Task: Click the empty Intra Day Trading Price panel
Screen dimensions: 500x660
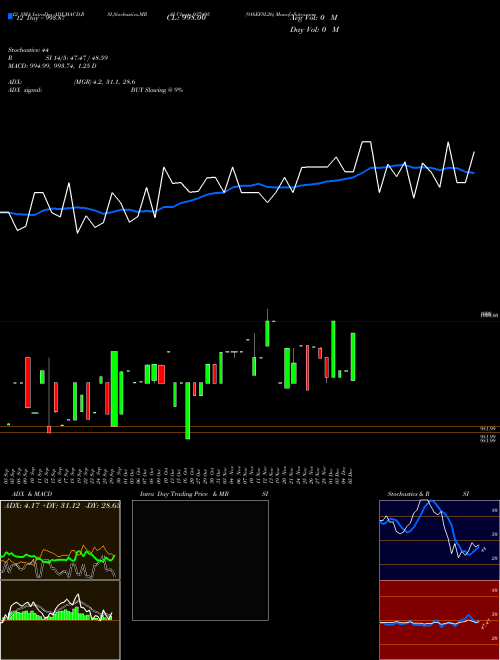Action: click(x=200, y=560)
